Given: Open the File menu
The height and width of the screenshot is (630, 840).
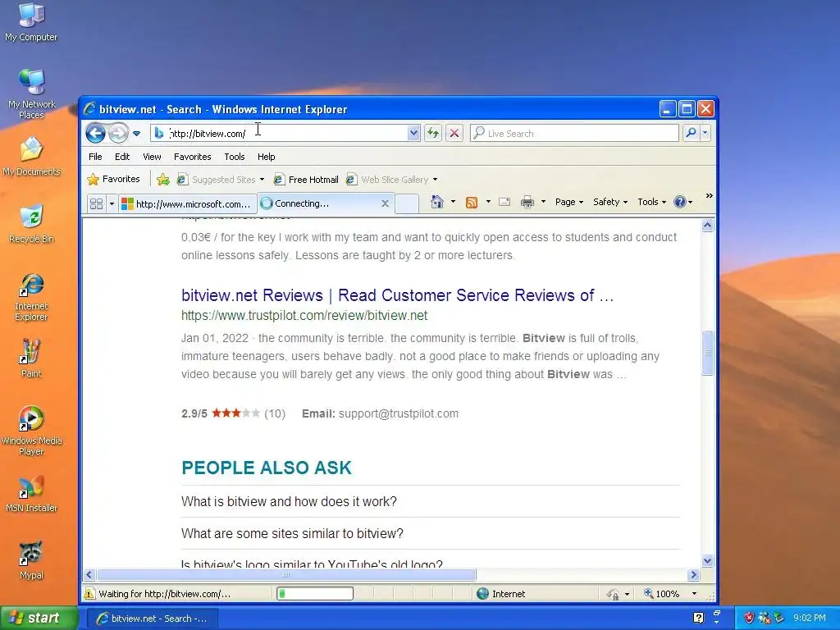Looking at the screenshot, I should (x=95, y=157).
